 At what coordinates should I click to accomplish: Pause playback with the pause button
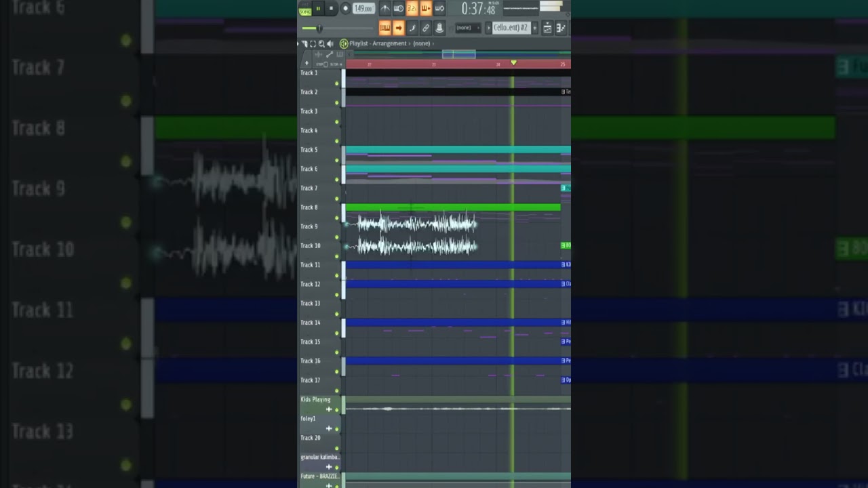[x=318, y=8]
